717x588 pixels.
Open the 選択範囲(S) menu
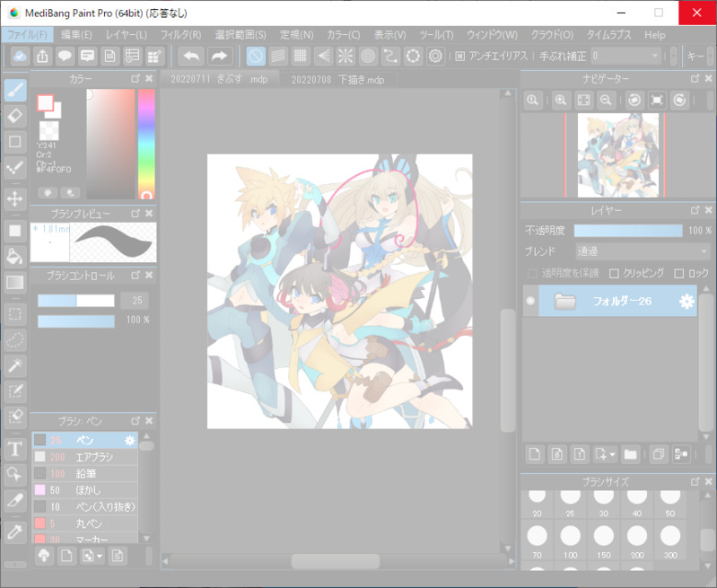[240, 35]
